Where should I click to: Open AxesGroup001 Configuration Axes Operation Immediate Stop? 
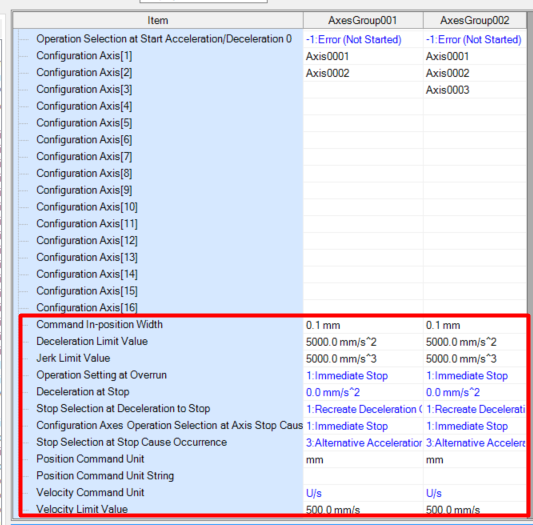tap(363, 426)
